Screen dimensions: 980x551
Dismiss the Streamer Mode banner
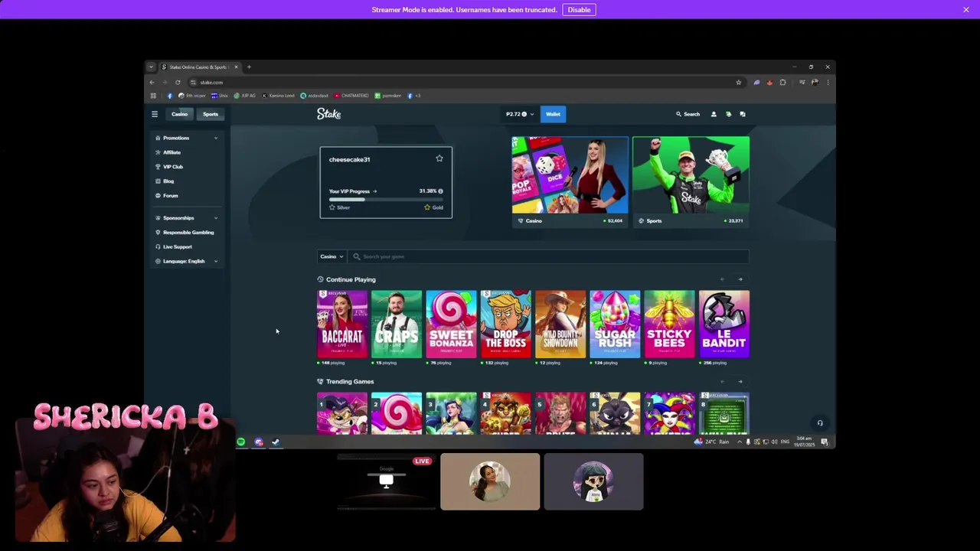pyautogui.click(x=966, y=9)
